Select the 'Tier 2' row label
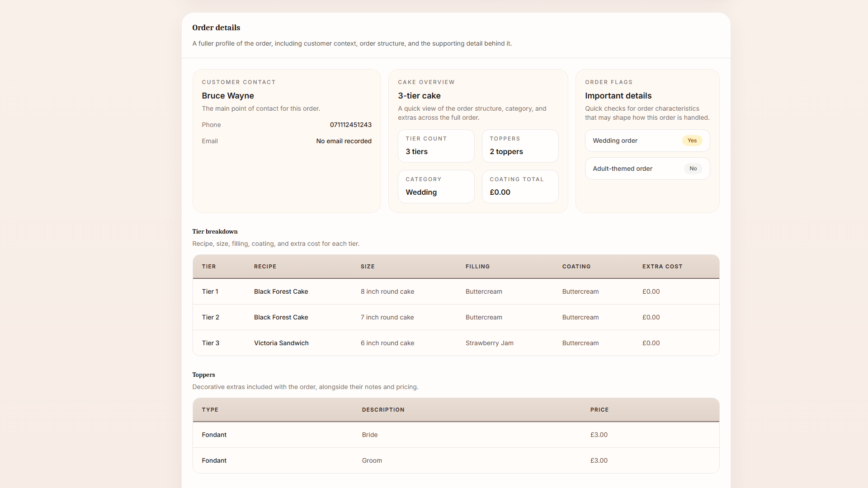The height and width of the screenshot is (488, 868). [x=210, y=317]
